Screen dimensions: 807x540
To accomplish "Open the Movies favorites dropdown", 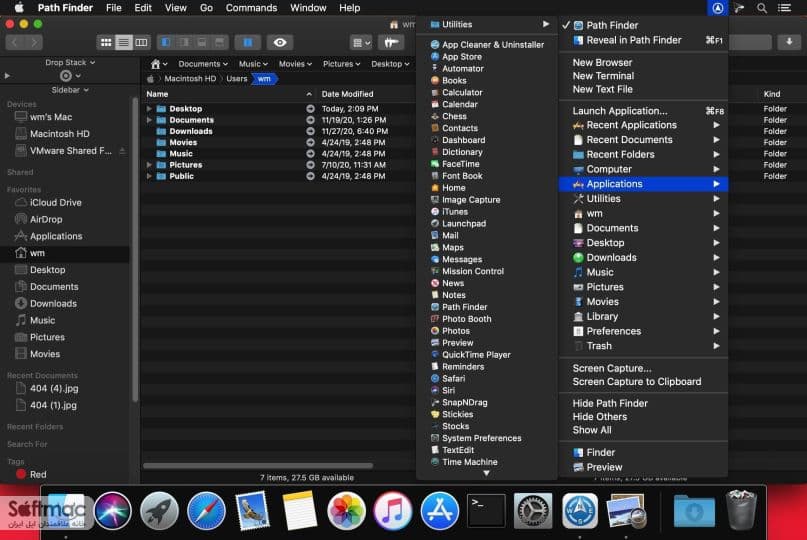I will [x=295, y=64].
